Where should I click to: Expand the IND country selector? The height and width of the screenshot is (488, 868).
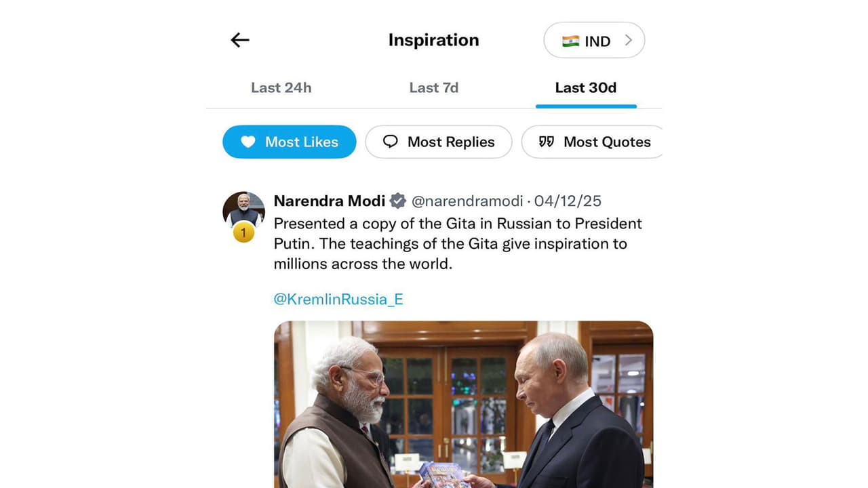point(594,40)
